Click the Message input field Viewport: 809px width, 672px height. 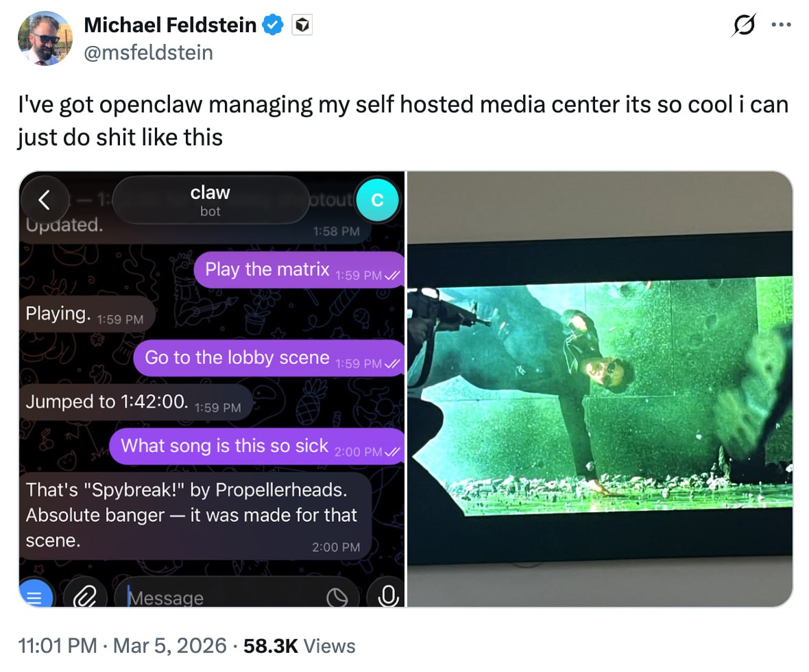pyautogui.click(x=219, y=598)
